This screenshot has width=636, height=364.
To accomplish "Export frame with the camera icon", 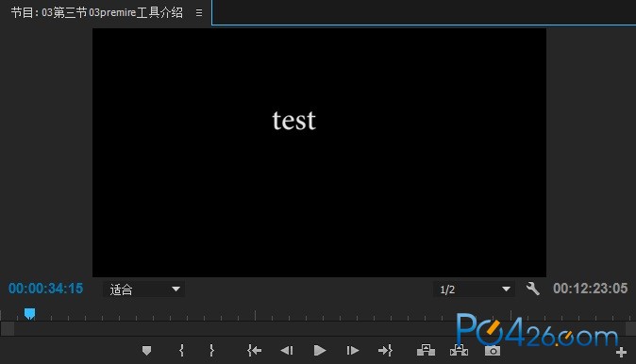I will [x=493, y=351].
